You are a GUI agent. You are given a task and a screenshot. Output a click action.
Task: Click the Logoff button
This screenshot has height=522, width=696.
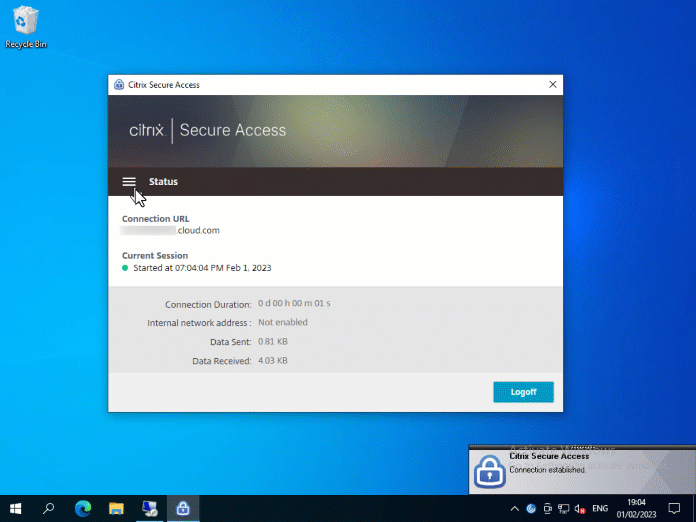[523, 392]
